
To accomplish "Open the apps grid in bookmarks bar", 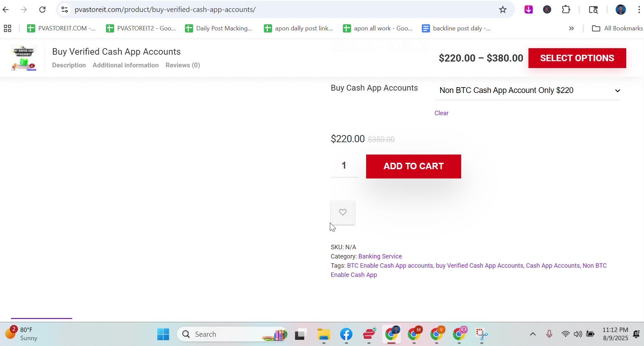I will click(x=8, y=28).
